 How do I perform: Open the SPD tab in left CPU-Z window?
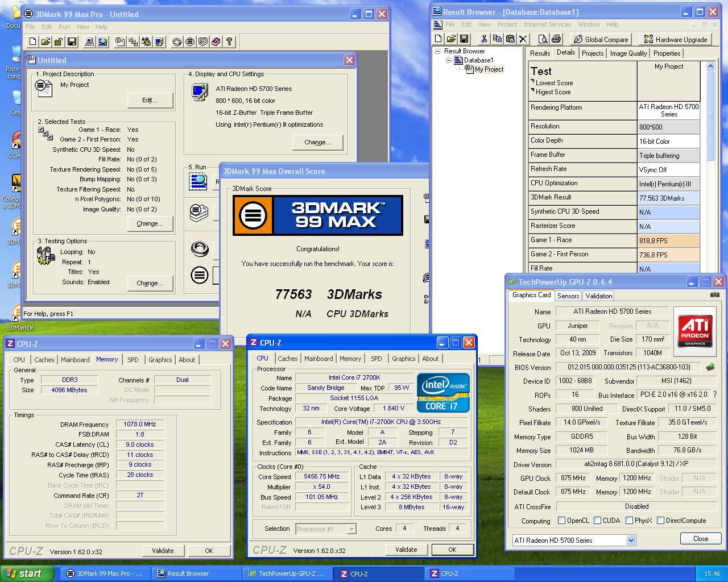[133, 360]
